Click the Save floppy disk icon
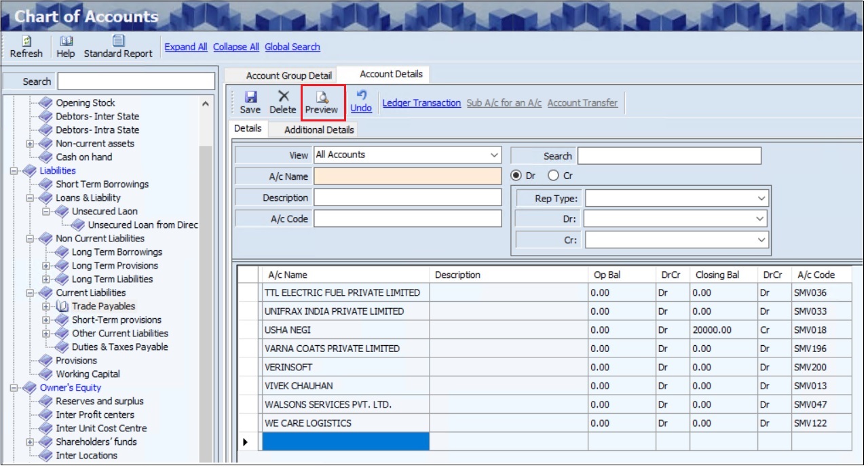 click(x=250, y=97)
